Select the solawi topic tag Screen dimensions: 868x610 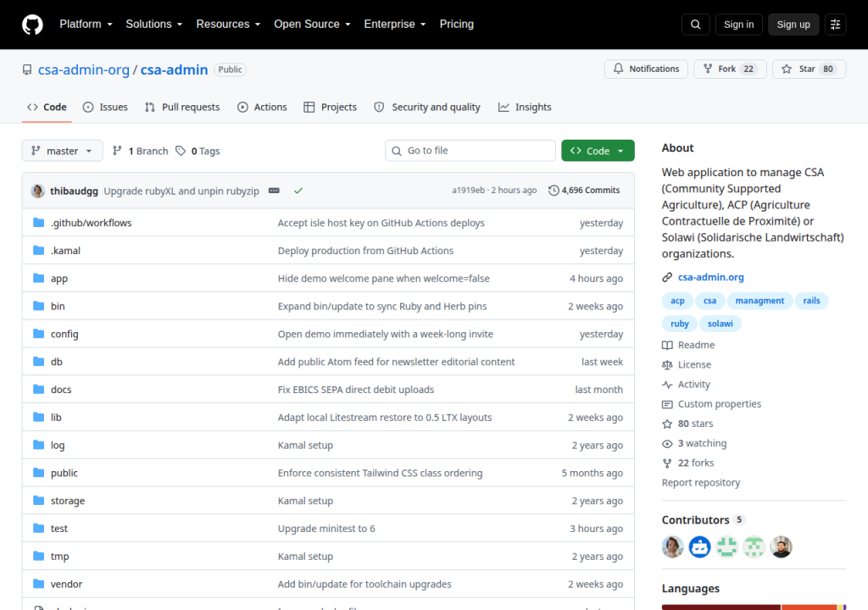pos(721,324)
